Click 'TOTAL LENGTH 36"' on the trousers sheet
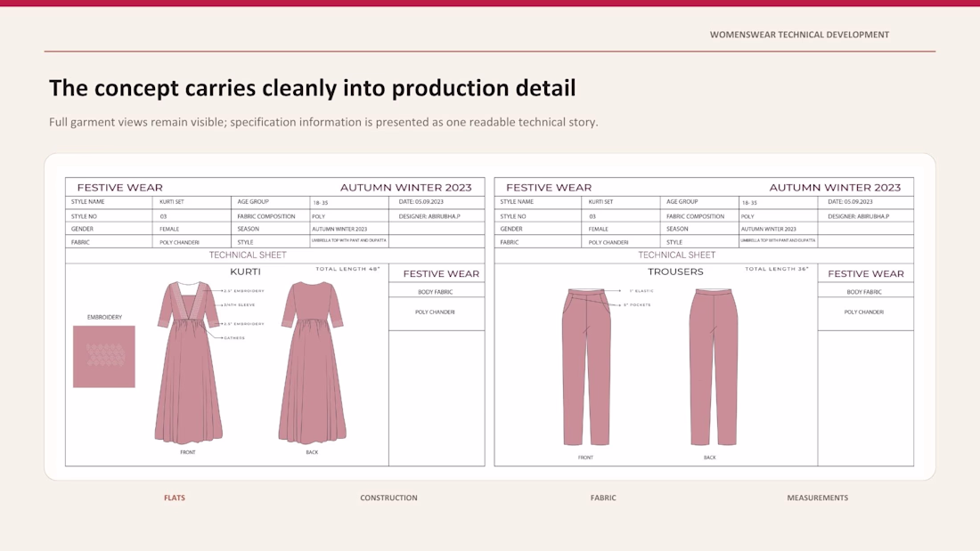Screen dimensions: 980x551 [x=776, y=269]
